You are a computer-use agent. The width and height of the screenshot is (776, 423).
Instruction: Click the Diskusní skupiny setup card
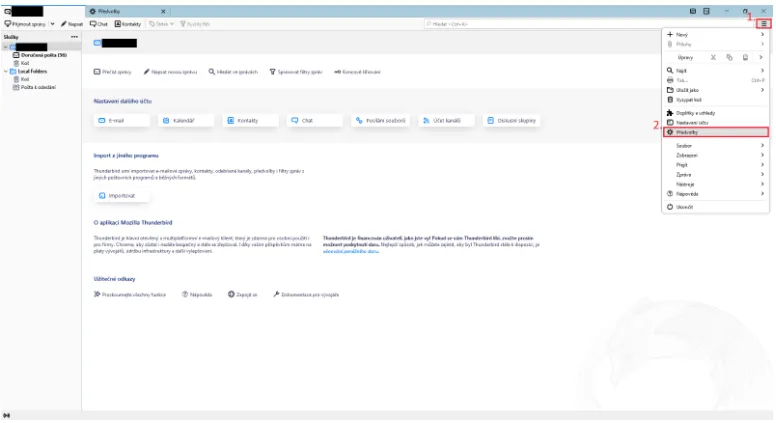click(511, 120)
